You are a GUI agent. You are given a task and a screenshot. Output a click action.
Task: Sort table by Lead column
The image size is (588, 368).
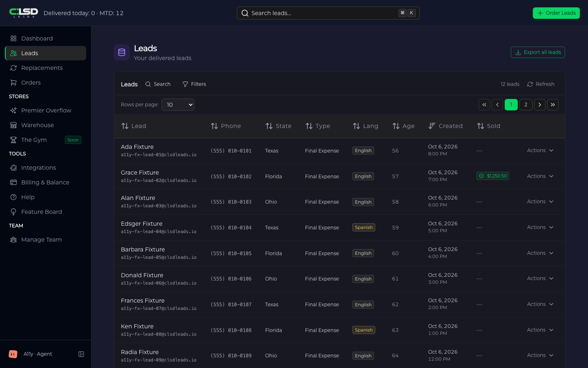click(x=134, y=126)
